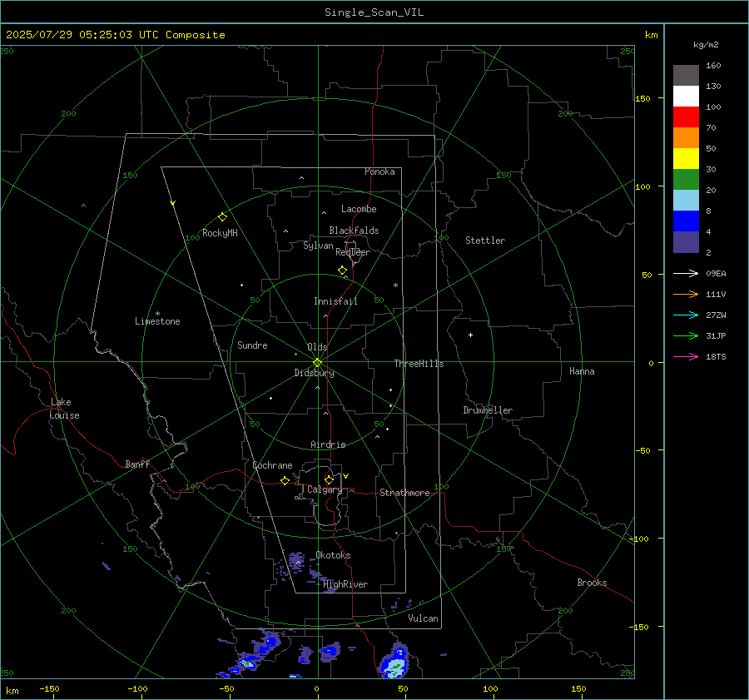Click the RockyMH label
This screenshot has height=700, width=749.
[x=220, y=233]
